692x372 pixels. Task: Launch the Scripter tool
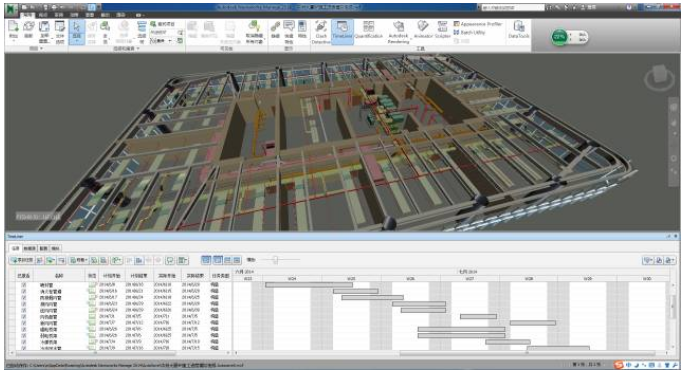click(442, 30)
